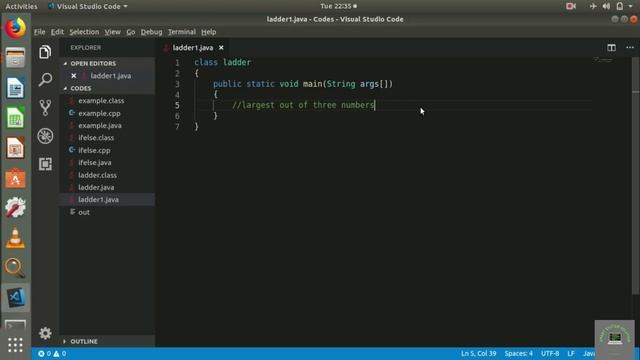Screen dimensions: 640x360
Task: Open LibreOffice Calc from the dock
Action: tap(15, 118)
